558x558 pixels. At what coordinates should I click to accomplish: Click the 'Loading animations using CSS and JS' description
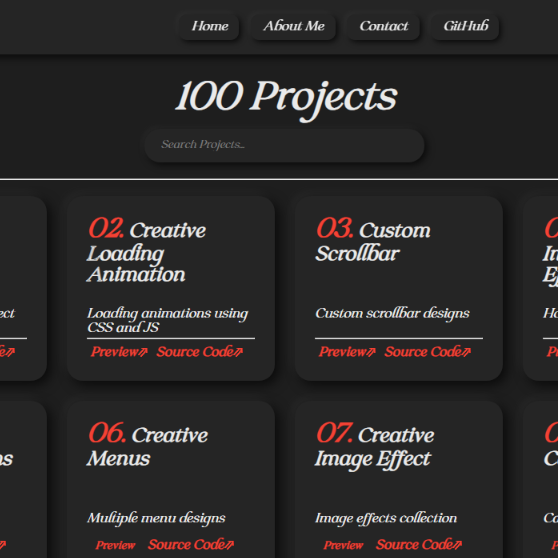tap(168, 320)
